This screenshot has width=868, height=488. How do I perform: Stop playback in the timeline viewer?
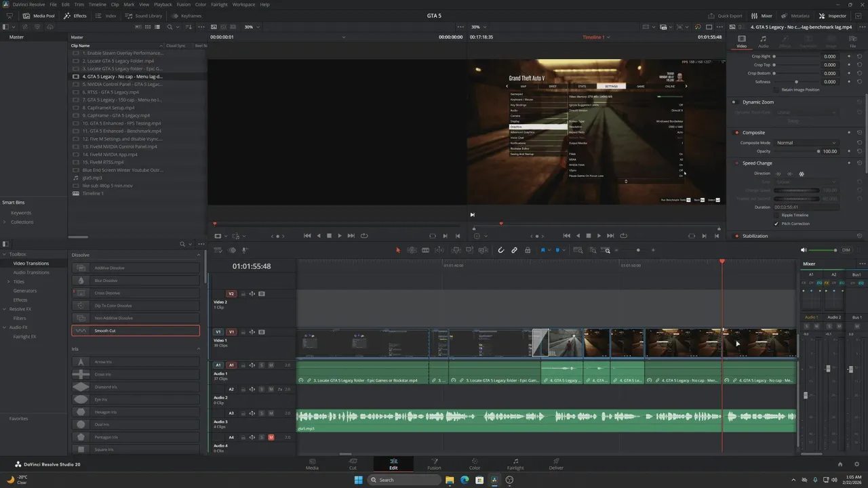[588, 236]
